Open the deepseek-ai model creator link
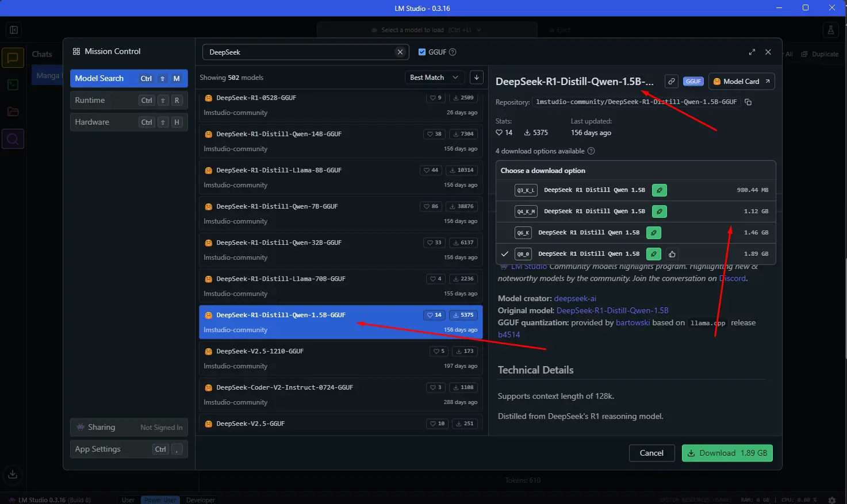Viewport: 847px width, 504px height. 575,299
